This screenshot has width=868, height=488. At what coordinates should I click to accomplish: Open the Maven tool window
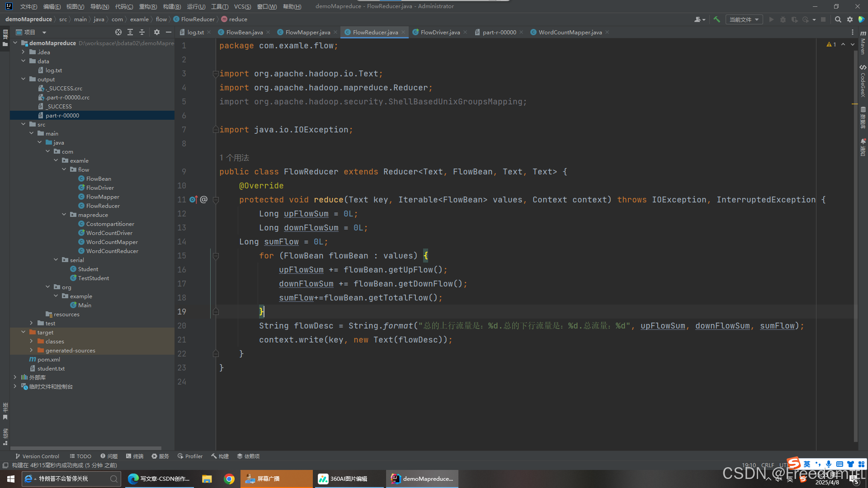[863, 43]
